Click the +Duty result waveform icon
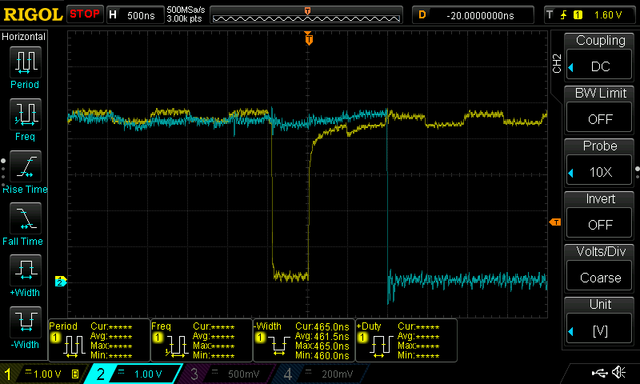This screenshot has width=640, height=384. (x=381, y=347)
